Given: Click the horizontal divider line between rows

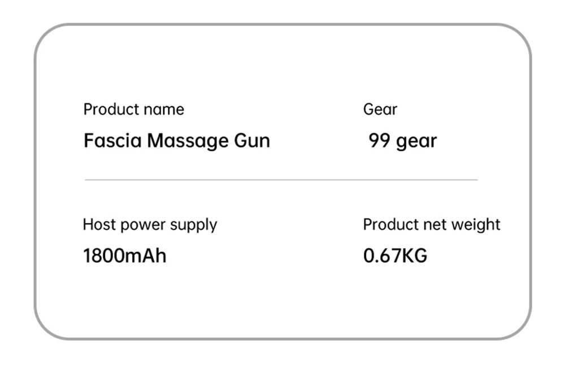Looking at the screenshot, I should [281, 180].
